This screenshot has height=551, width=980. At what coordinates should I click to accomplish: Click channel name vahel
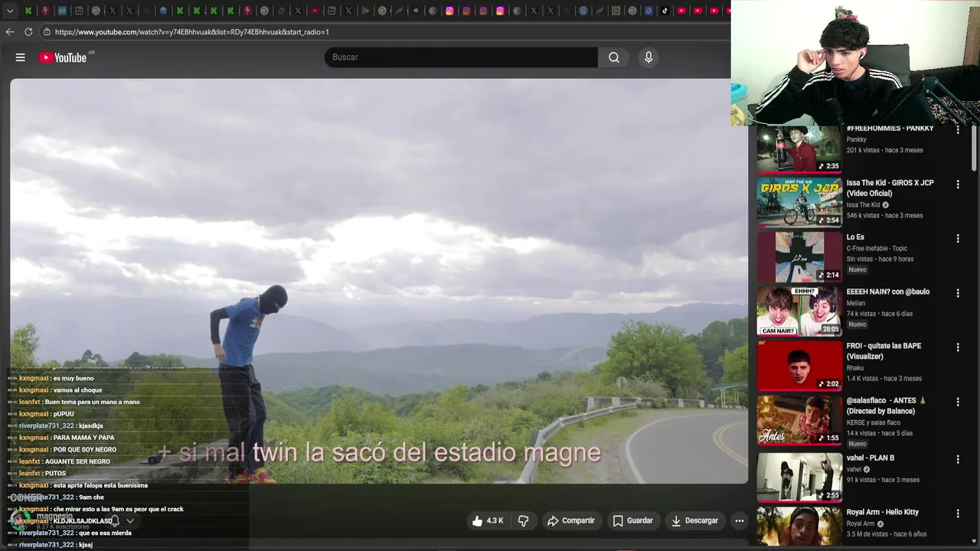[x=854, y=469]
